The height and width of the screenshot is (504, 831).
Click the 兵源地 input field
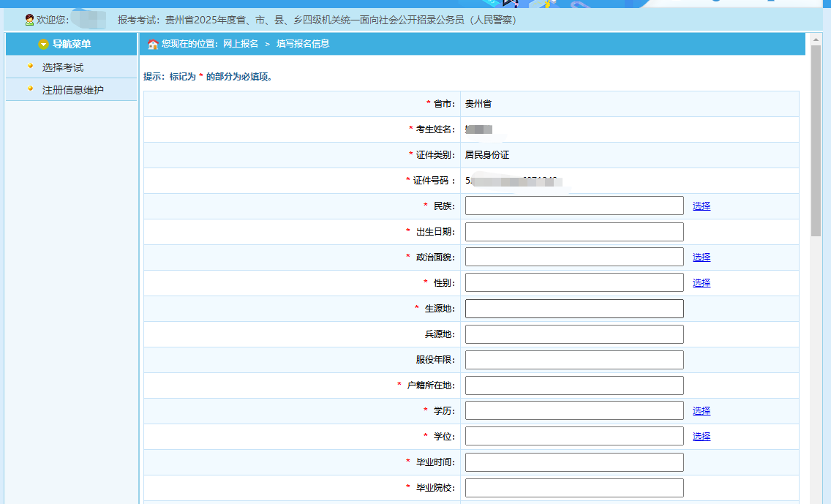click(x=574, y=334)
